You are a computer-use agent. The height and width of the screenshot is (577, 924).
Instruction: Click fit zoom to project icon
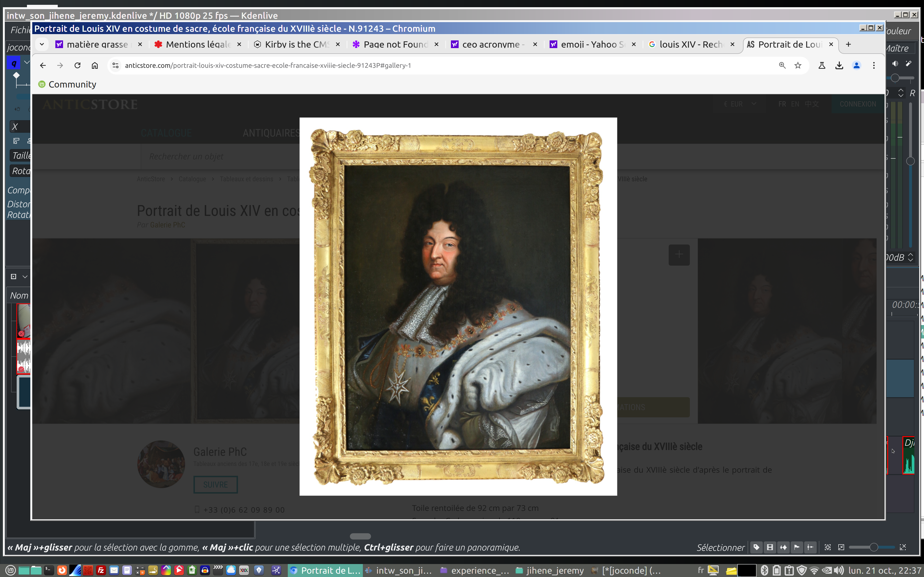[x=828, y=547]
